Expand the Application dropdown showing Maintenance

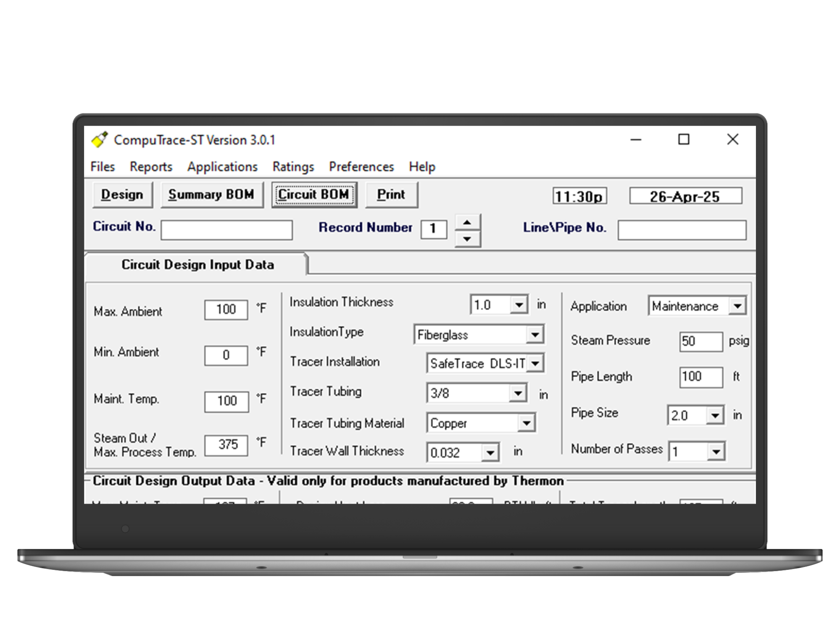[737, 306]
